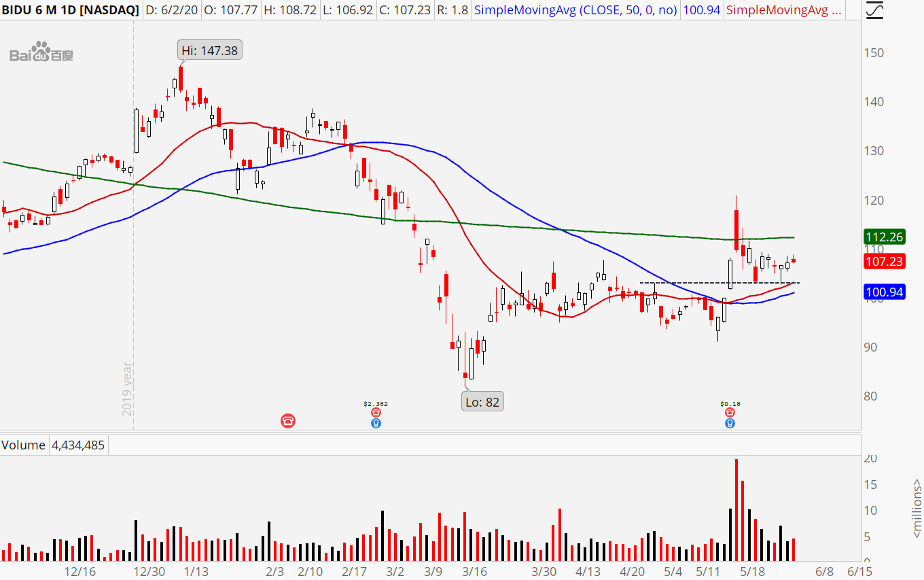Click the large red conference call phone icon
This screenshot has width=924, height=580.
point(288,422)
